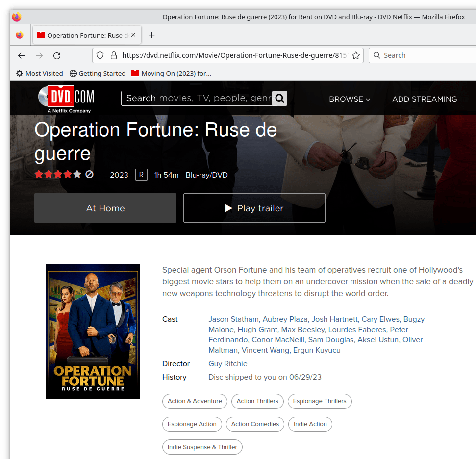Open Sam Douglas cast link
The width and height of the screenshot is (476, 459).
coord(330,340)
